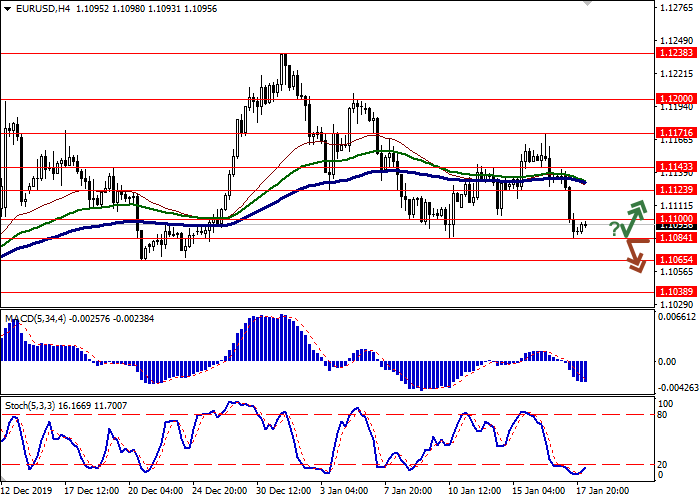Select the 30 Dec 12:00 time axis label

tap(283, 491)
